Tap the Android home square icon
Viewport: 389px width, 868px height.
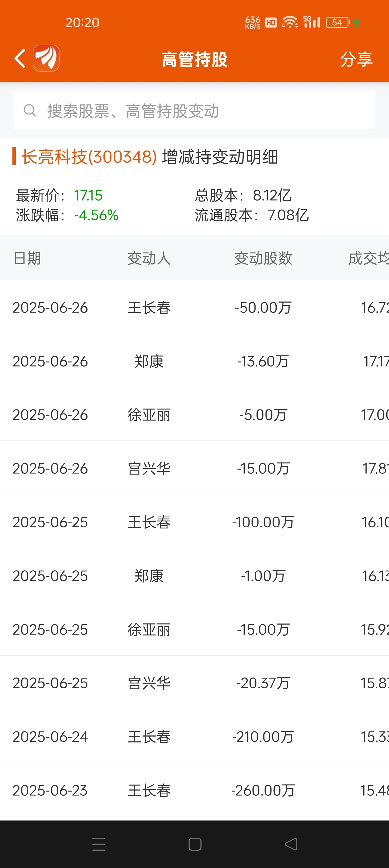click(195, 844)
